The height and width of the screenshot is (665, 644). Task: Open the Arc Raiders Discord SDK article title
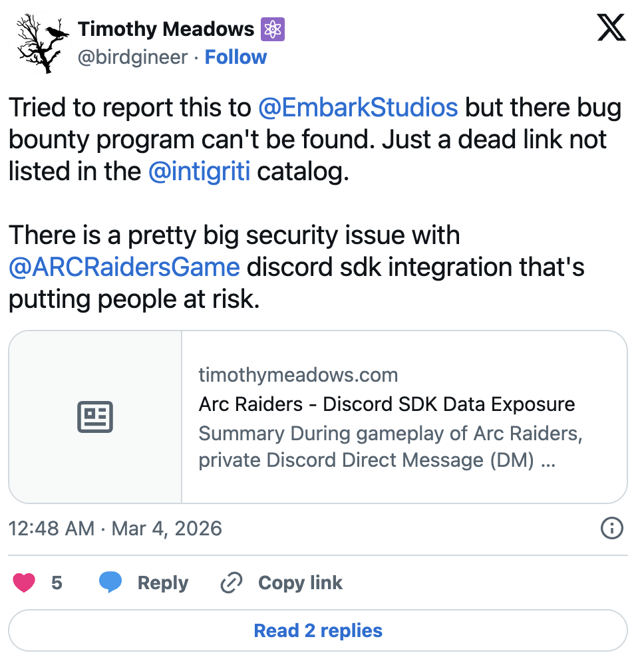coord(387,404)
